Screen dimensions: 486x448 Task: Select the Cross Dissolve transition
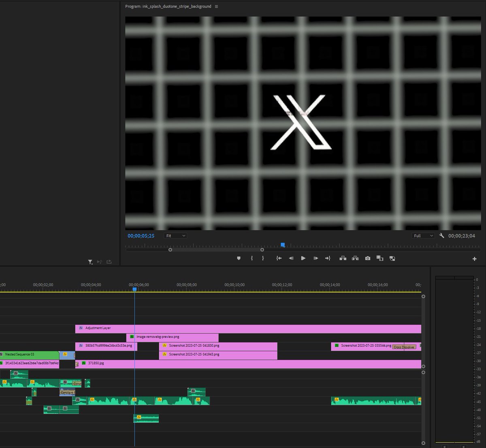[404, 347]
